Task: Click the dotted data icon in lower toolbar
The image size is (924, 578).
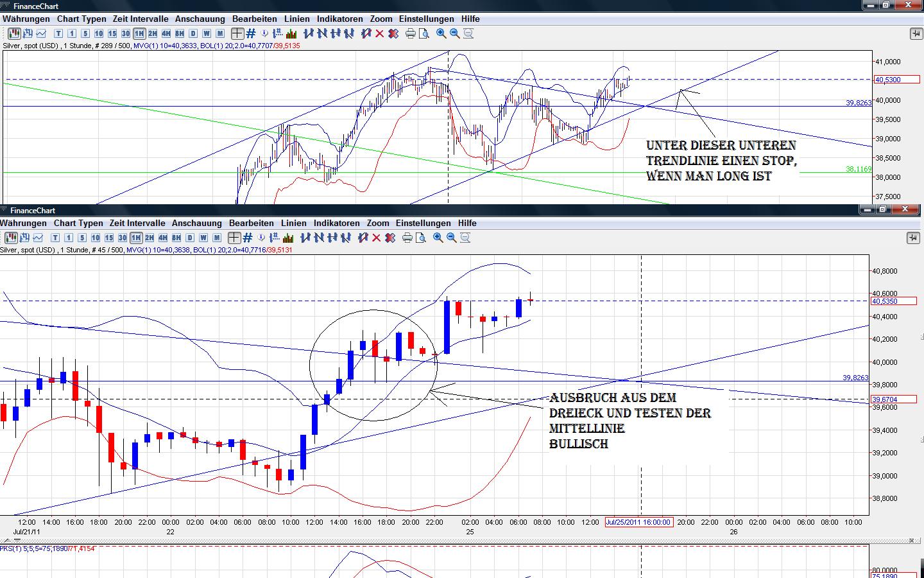Action: tap(275, 238)
